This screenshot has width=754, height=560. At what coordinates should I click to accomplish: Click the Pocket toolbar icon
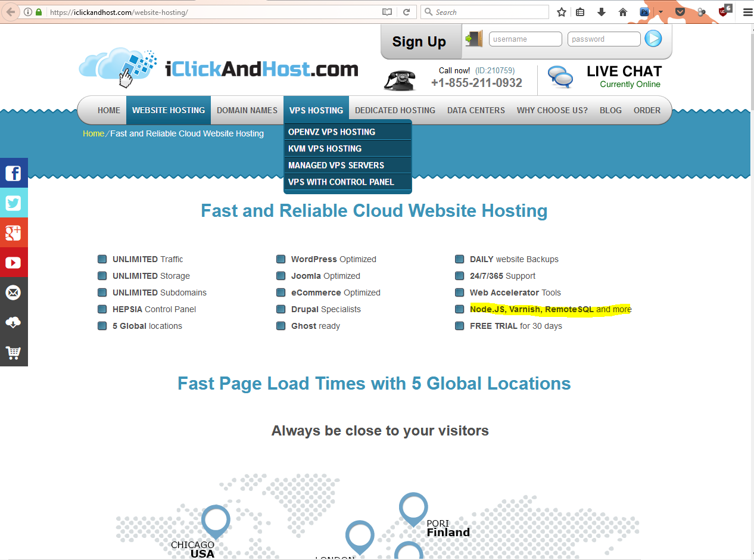[x=680, y=12]
